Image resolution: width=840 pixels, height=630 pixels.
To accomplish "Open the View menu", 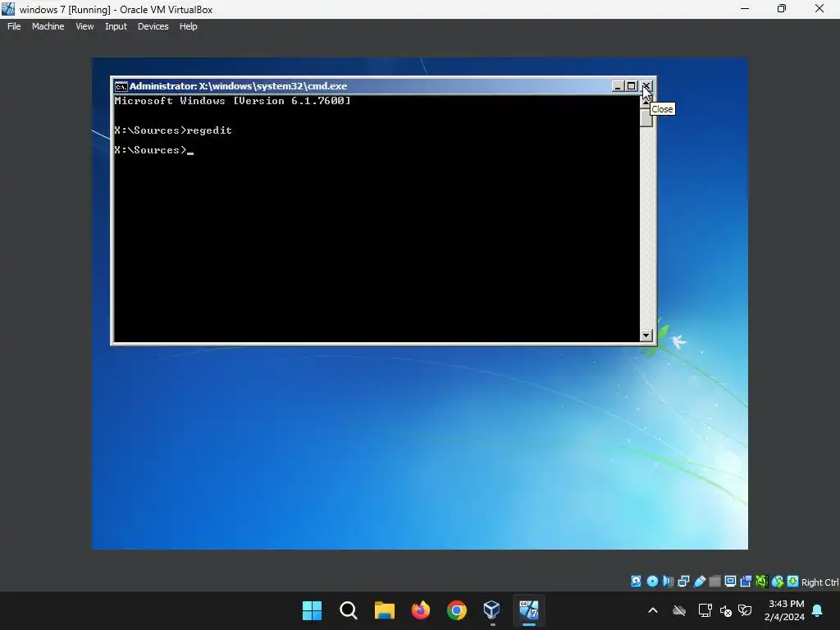I will 84,26.
